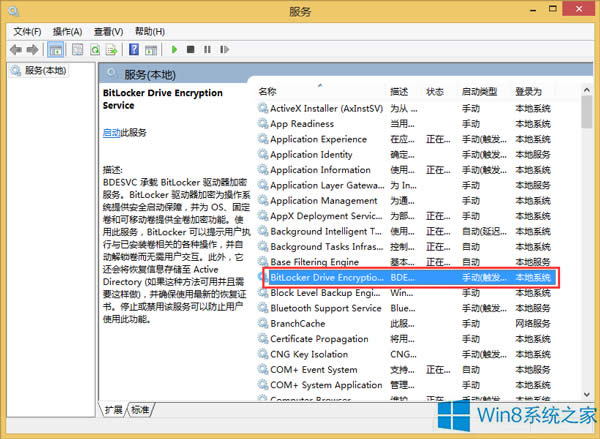Viewport: 600px width, 439px height.
Task: Switch to the 扩展 tab
Action: coord(113,410)
